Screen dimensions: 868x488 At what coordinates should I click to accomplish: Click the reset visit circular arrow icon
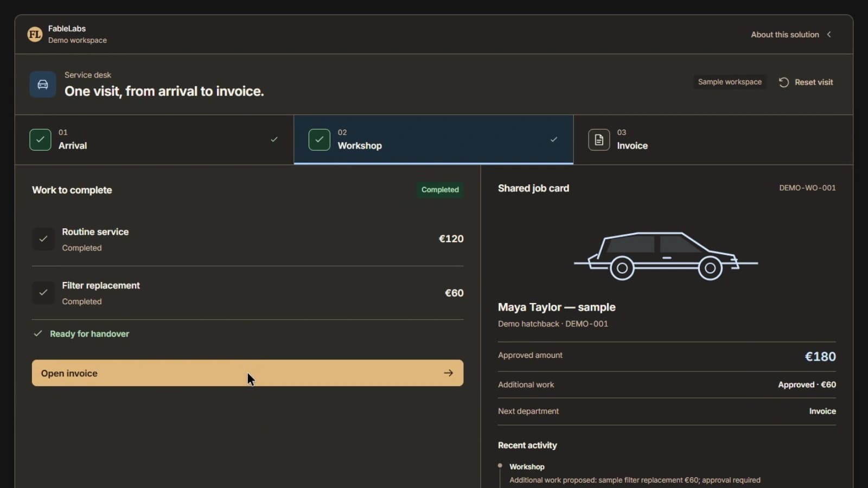(x=784, y=82)
